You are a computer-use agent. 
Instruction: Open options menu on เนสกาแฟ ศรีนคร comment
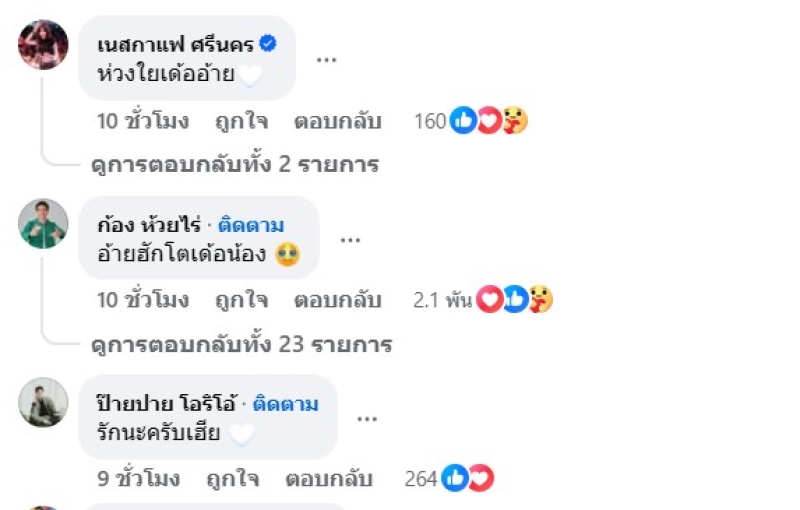326,59
